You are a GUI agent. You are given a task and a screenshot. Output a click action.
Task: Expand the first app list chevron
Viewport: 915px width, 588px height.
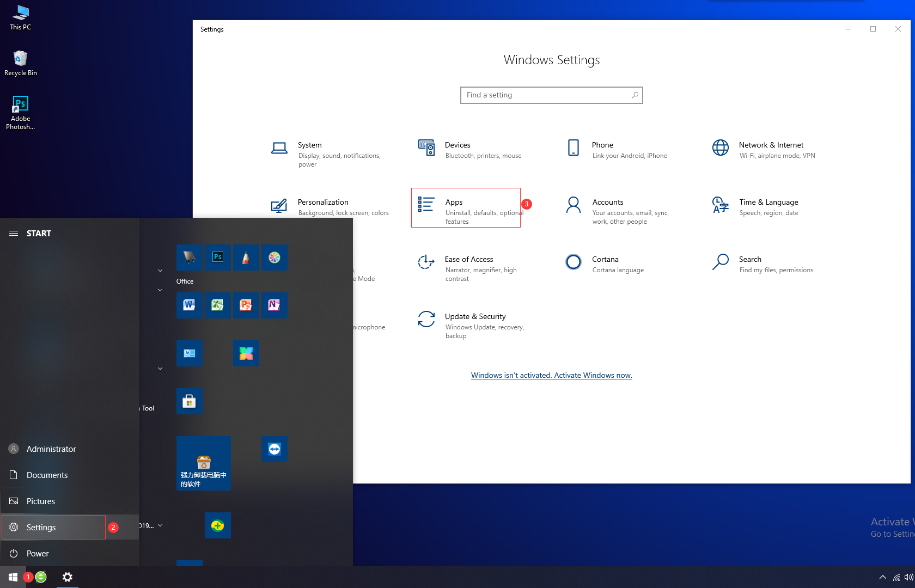(160, 270)
